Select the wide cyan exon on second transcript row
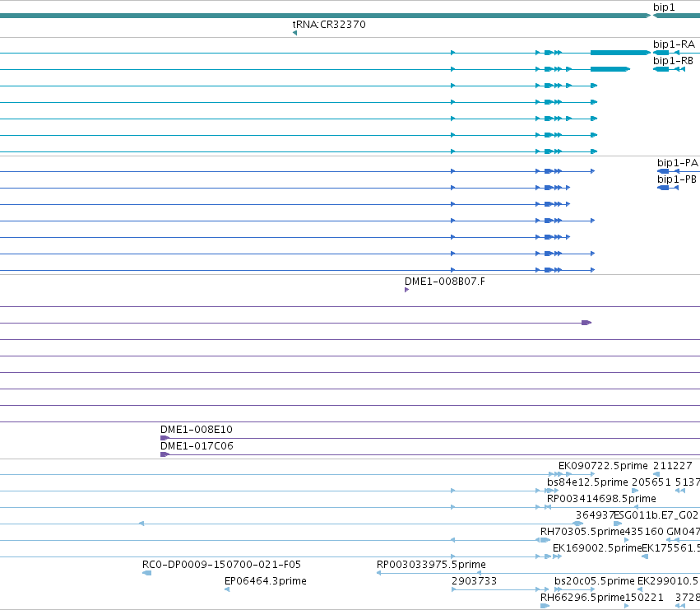Screen dimensions: 700x610 pyautogui.click(x=610, y=69)
